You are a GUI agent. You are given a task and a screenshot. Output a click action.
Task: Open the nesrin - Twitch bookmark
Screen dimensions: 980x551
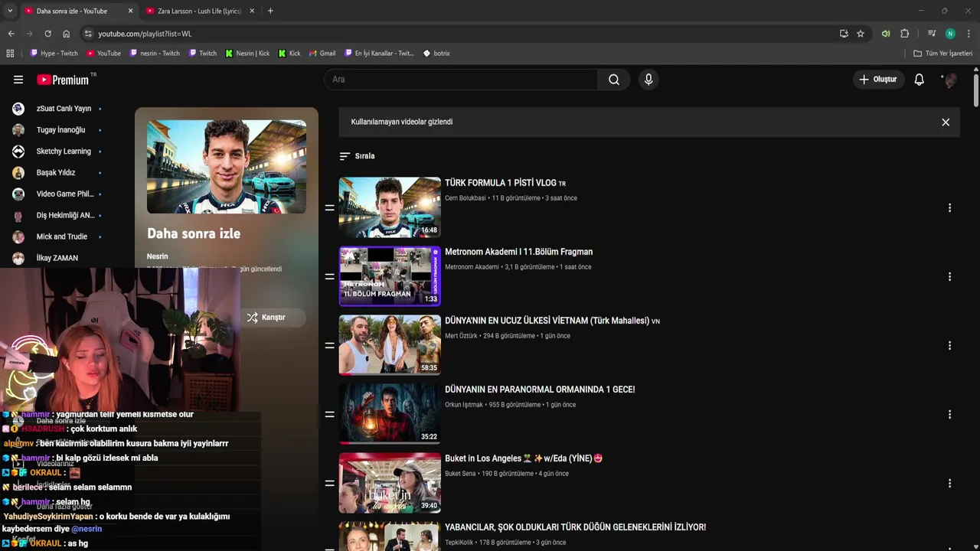click(x=155, y=54)
